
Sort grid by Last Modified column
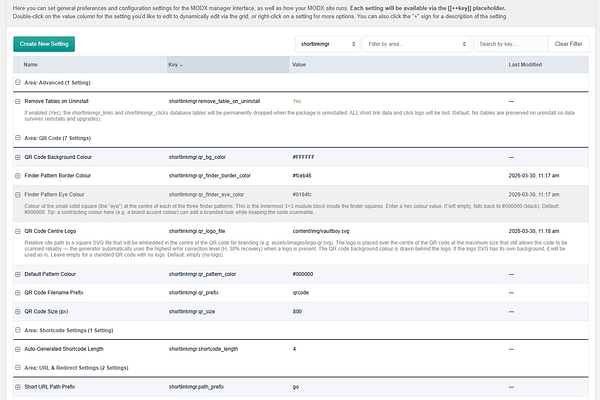point(547,65)
